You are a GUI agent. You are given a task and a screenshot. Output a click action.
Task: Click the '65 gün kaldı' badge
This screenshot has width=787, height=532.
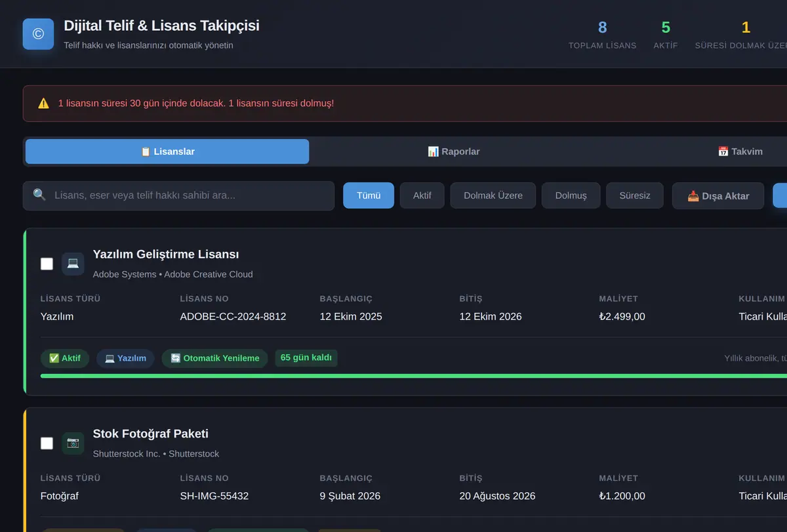click(306, 358)
